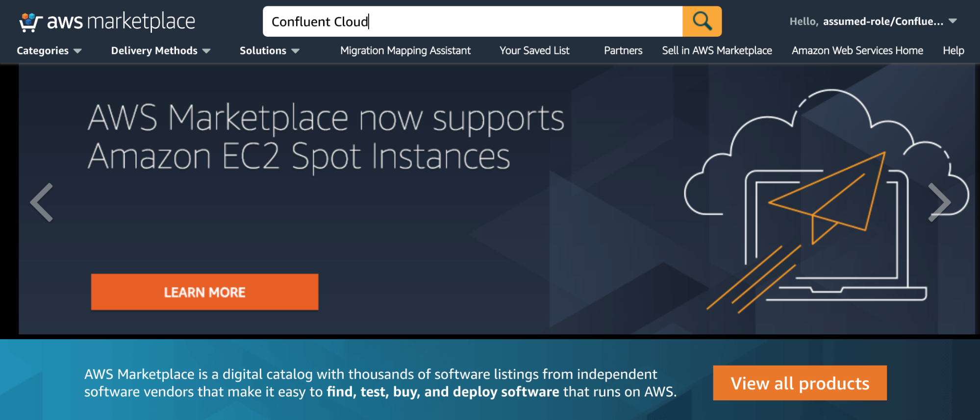Select Sell in AWS Marketplace
The width and height of the screenshot is (980, 420).
point(717,50)
